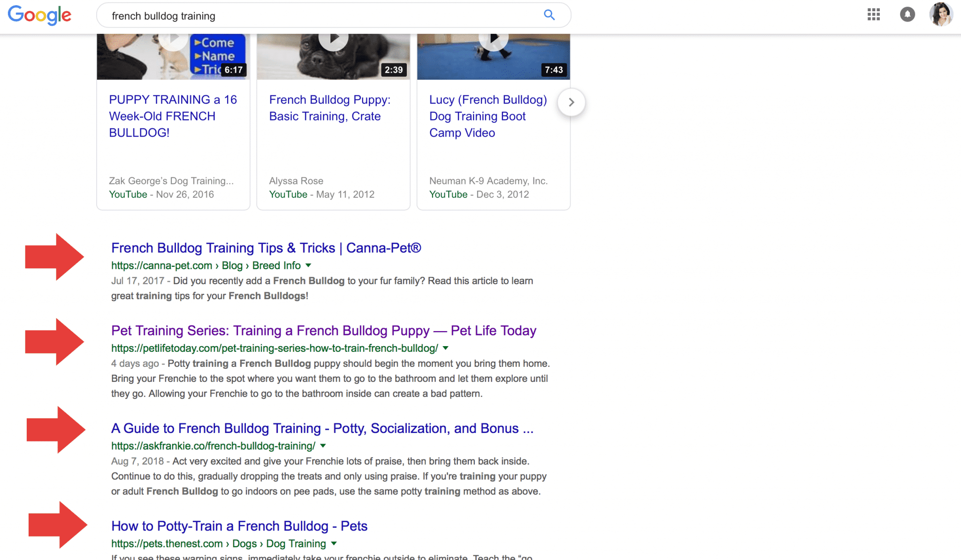This screenshot has width=961, height=560.
Task: Play the 7:43 Lucy boot camp video
Action: pyautogui.click(x=493, y=56)
